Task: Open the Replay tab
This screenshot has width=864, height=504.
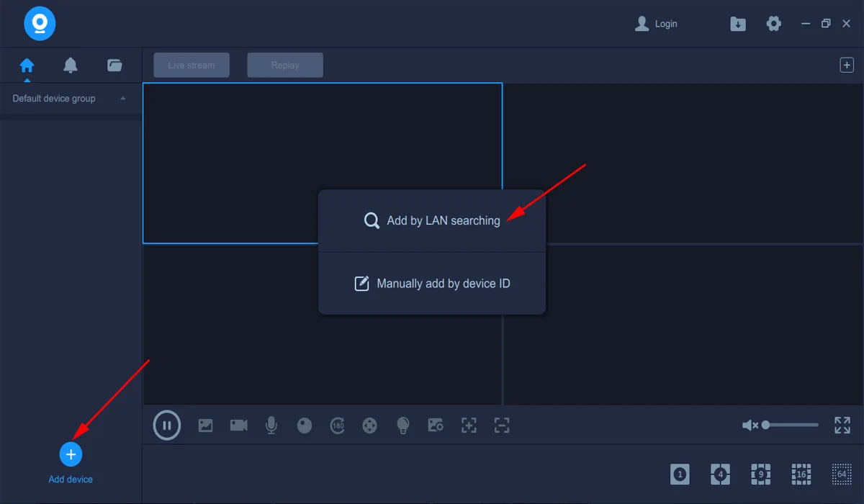Action: [x=285, y=65]
